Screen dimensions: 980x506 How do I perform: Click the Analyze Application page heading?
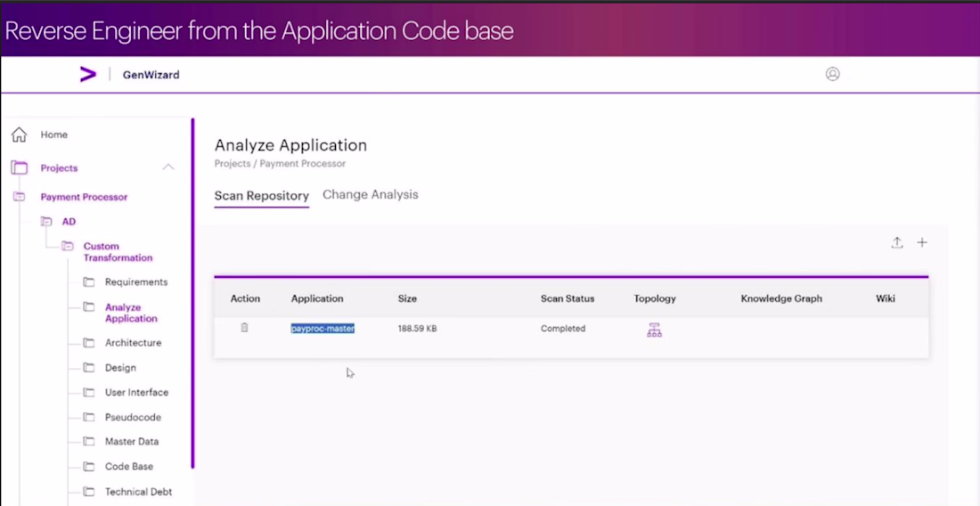point(290,145)
